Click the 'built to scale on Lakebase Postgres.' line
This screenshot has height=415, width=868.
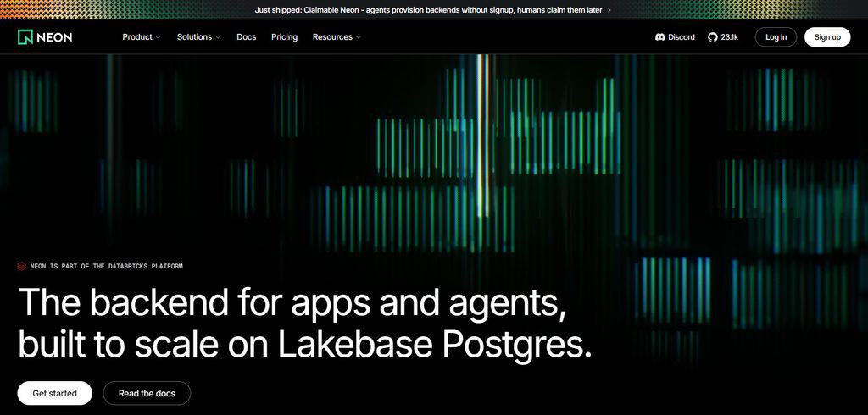(305, 345)
